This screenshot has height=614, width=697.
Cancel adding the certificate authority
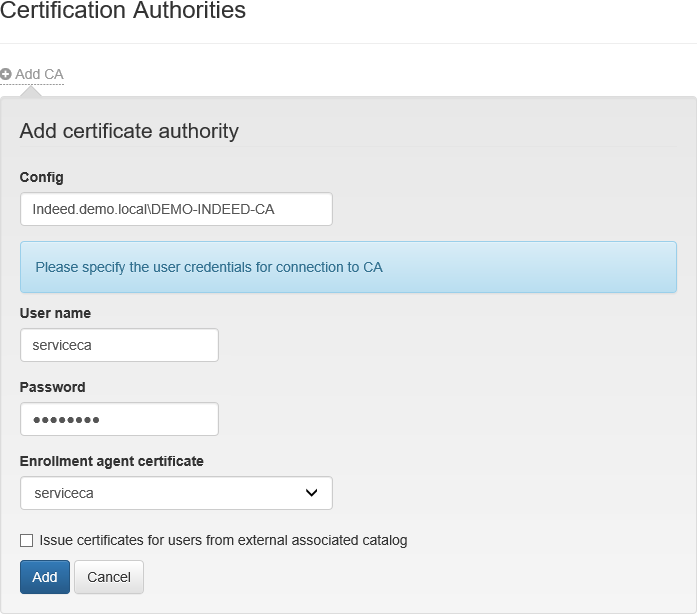click(x=109, y=577)
